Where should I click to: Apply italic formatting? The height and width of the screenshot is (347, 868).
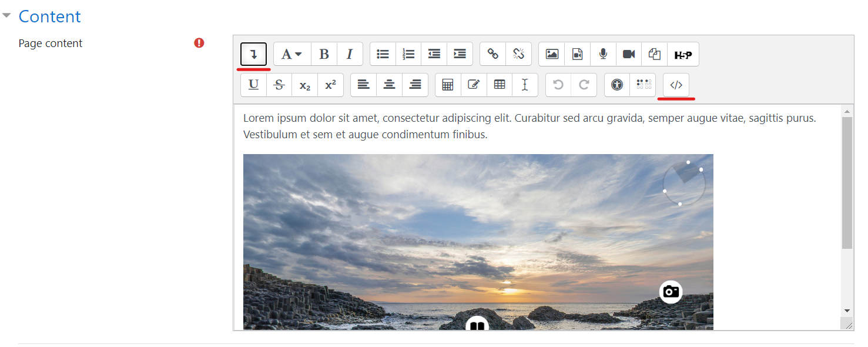coord(350,54)
